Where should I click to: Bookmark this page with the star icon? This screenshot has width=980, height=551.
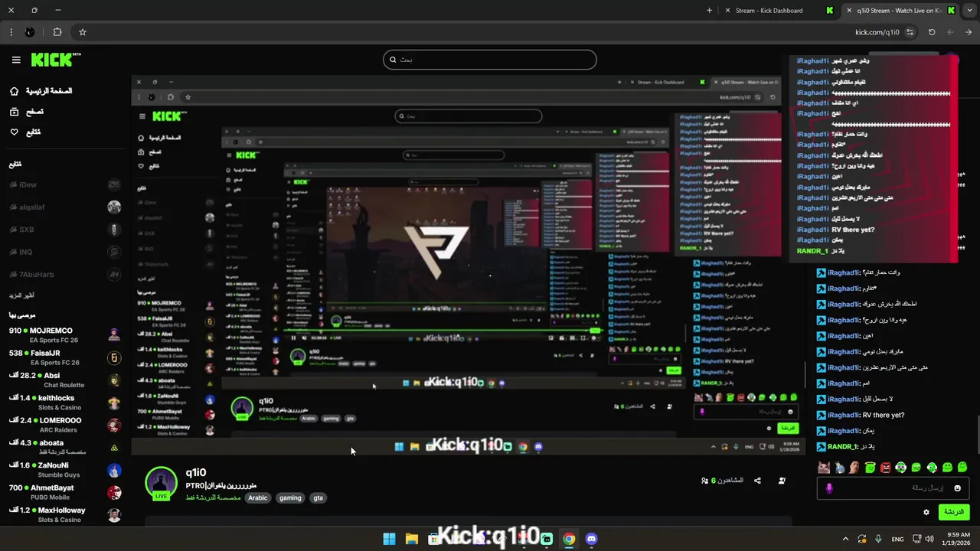point(83,32)
